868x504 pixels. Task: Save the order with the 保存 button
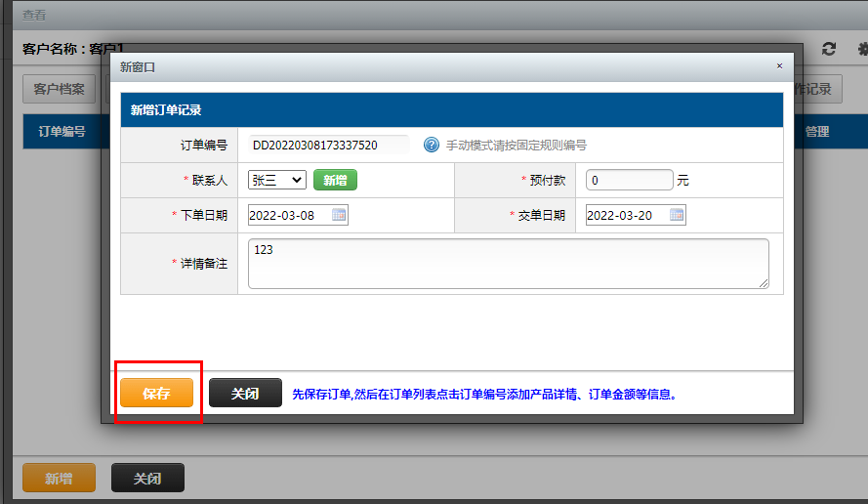click(x=156, y=394)
